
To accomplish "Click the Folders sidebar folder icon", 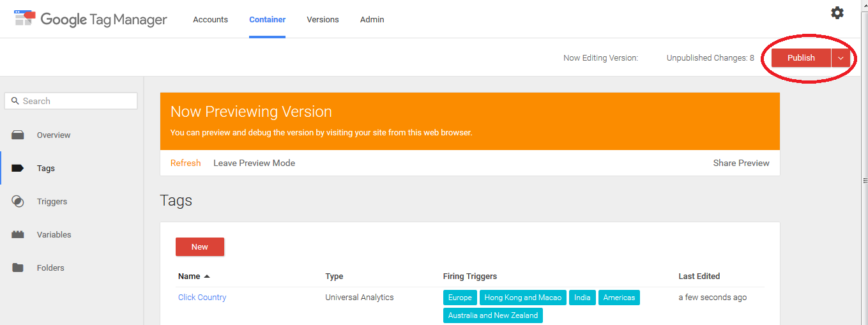I will [18, 268].
